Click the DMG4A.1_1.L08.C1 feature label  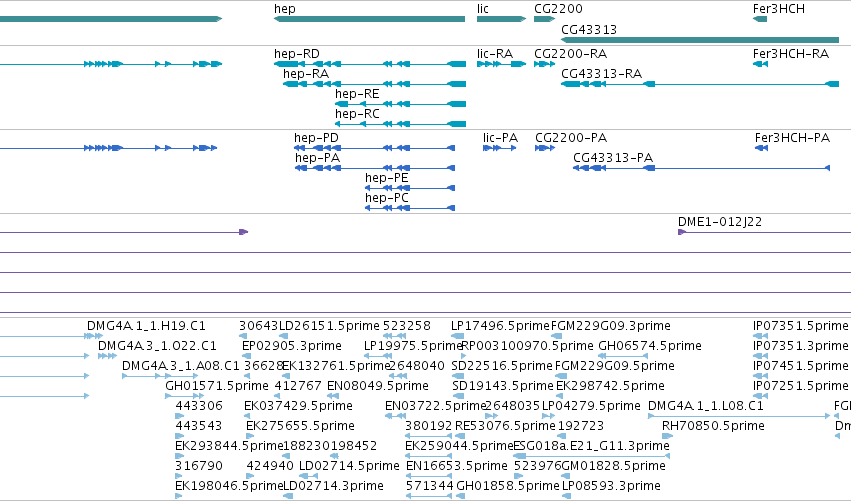706,406
